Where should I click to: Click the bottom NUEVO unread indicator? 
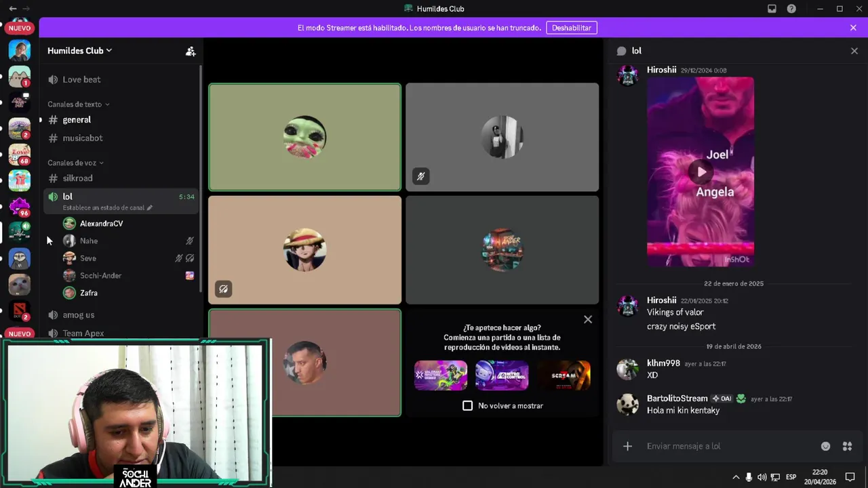click(x=20, y=333)
